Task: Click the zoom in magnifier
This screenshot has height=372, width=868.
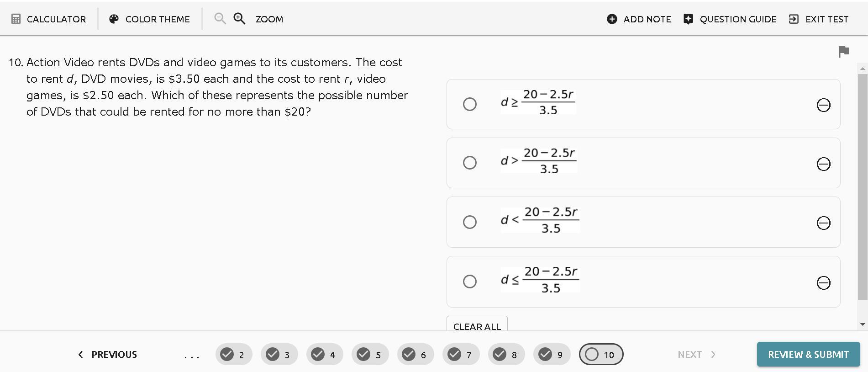Action: 239,19
